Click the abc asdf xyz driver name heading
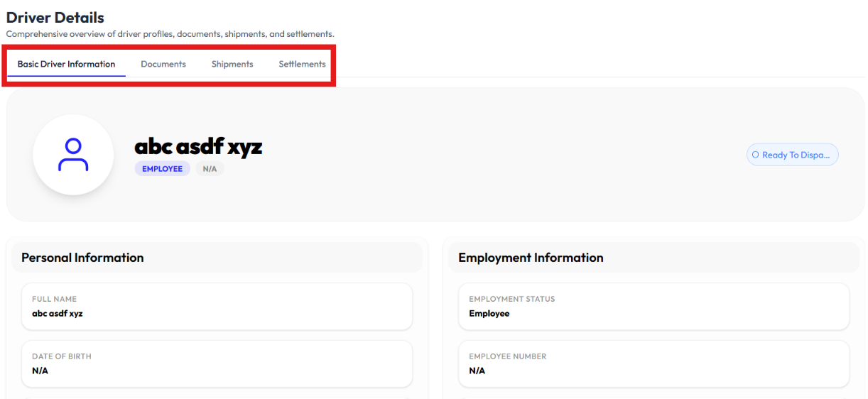 tap(198, 146)
